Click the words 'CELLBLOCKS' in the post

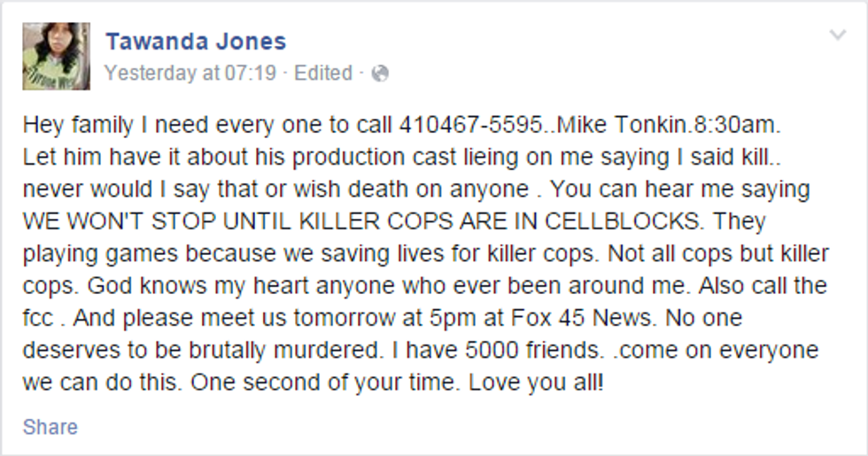click(x=622, y=221)
